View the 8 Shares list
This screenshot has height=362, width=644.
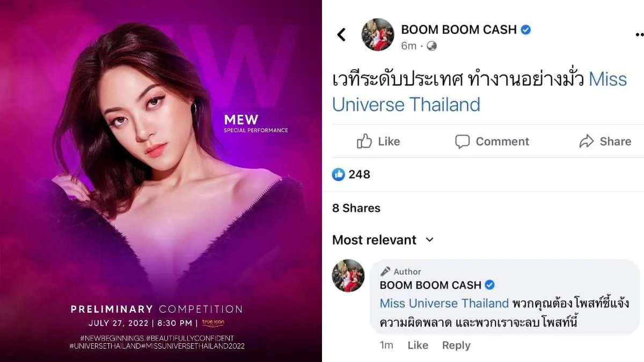pos(356,208)
